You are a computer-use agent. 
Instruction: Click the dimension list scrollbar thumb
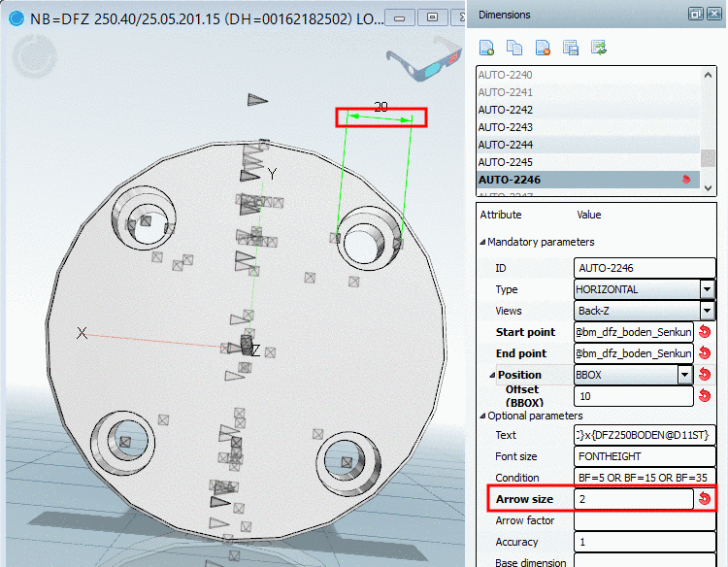pyautogui.click(x=708, y=158)
